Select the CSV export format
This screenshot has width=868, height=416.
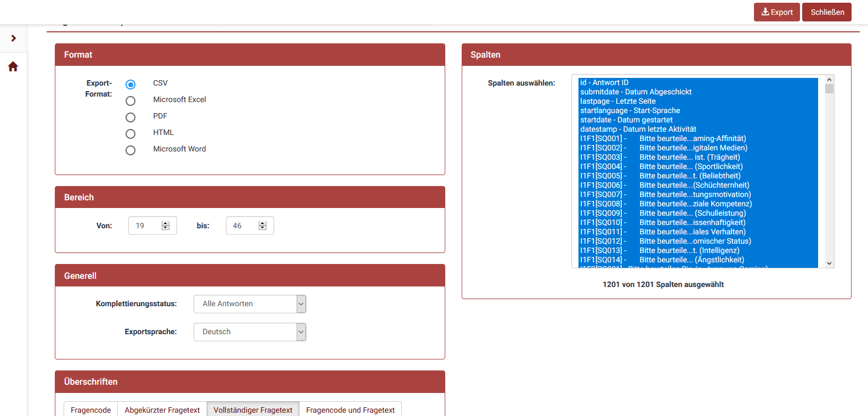pyautogui.click(x=131, y=85)
